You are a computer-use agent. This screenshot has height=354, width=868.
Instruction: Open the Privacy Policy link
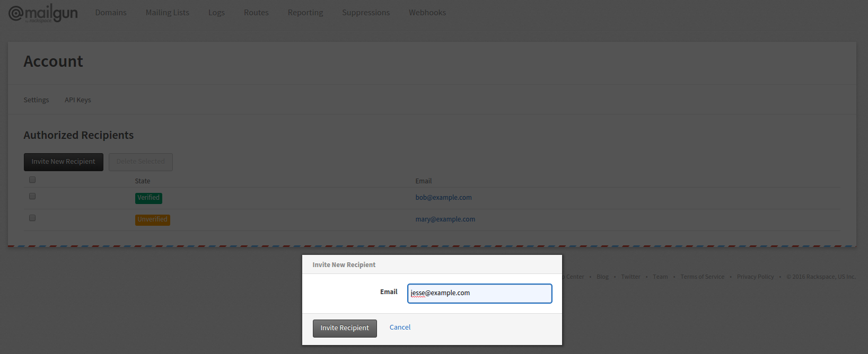[755, 277]
